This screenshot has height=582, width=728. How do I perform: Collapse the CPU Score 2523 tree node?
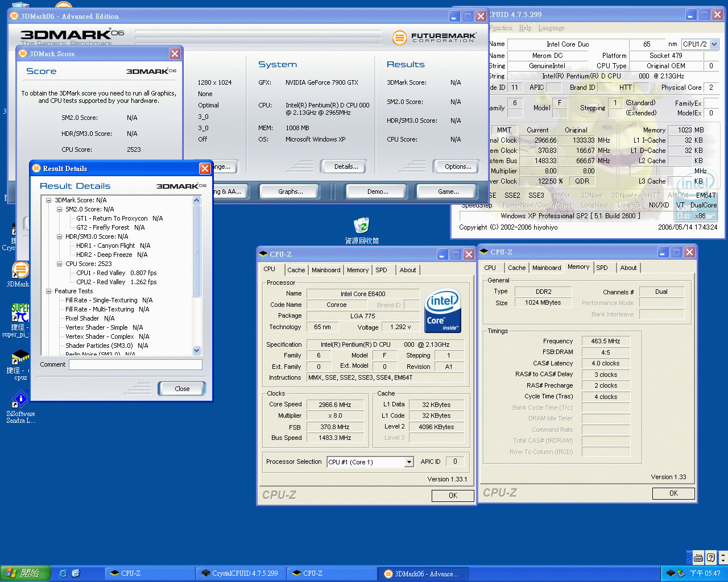[59, 264]
